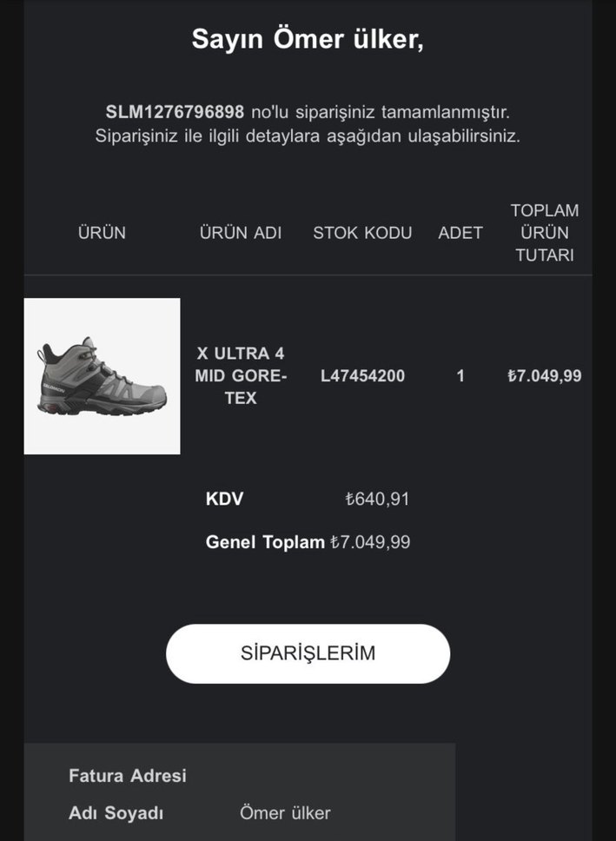The height and width of the screenshot is (841, 616).
Task: Click the quantity value 1
Action: point(460,376)
